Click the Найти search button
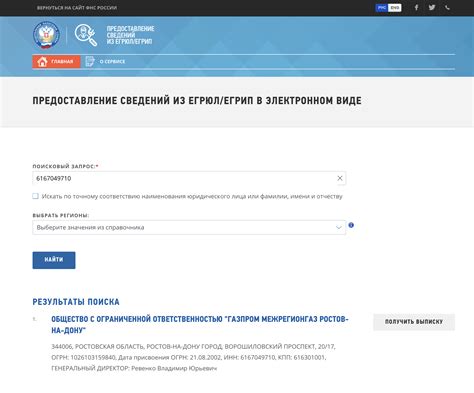The height and width of the screenshot is (393, 474). coord(54,260)
